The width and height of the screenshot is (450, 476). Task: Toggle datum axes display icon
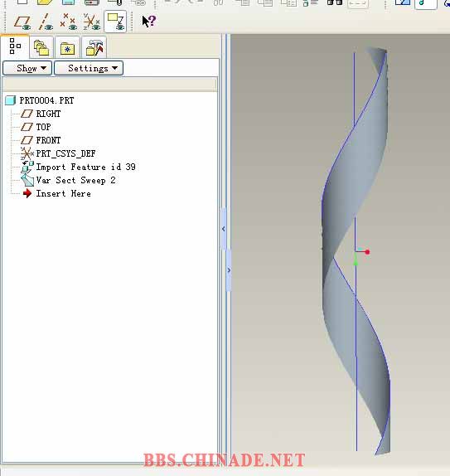(46, 22)
